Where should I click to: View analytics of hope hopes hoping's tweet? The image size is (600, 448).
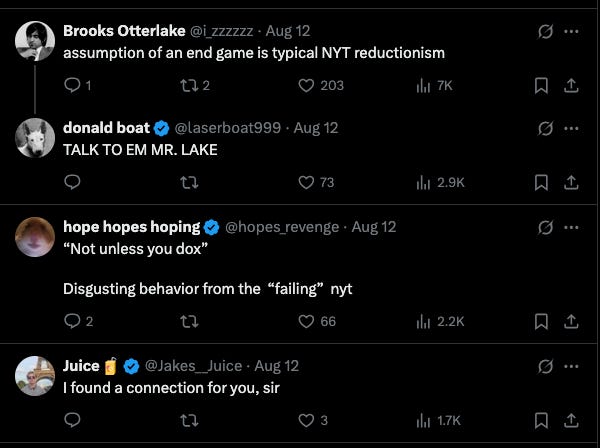[x=440, y=321]
